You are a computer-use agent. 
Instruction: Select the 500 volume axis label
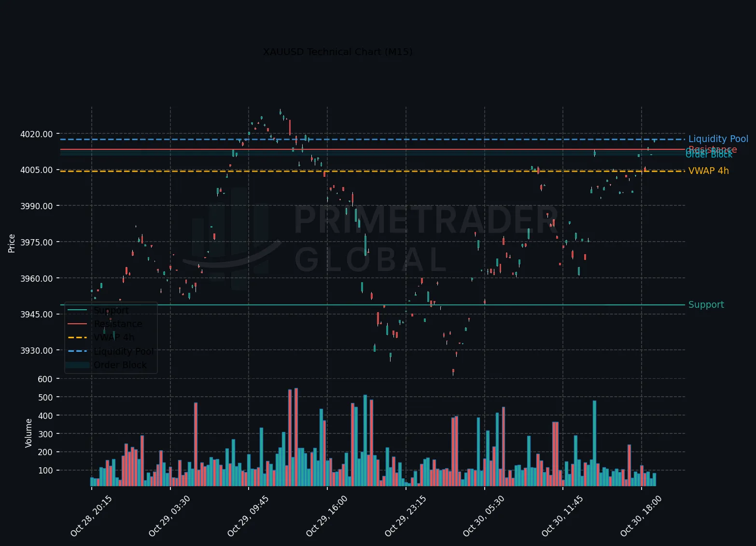[x=45, y=397]
